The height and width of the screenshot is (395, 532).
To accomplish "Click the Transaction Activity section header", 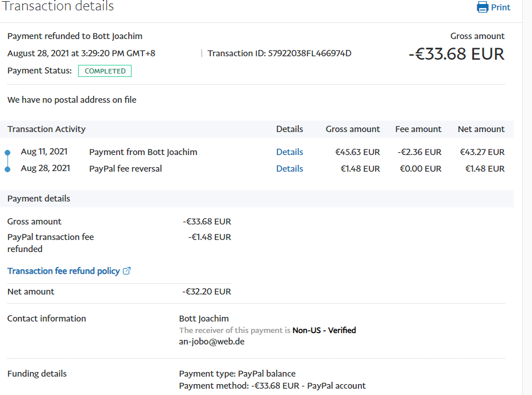I will (47, 129).
